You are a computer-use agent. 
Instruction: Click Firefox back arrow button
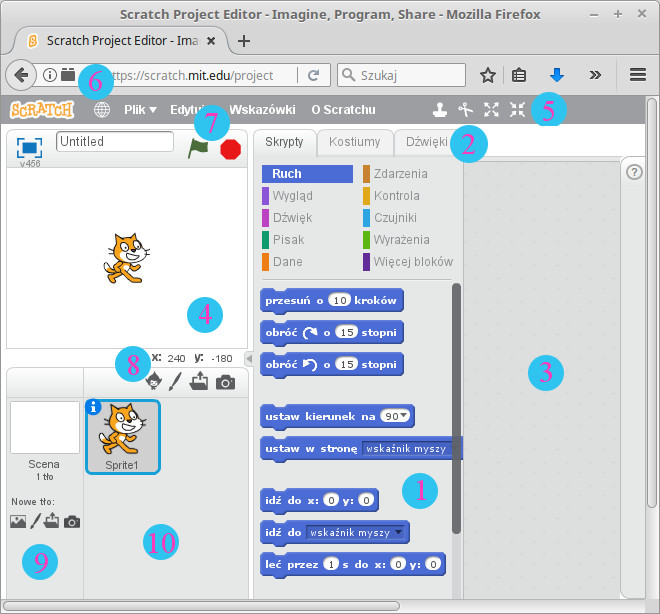(x=21, y=75)
